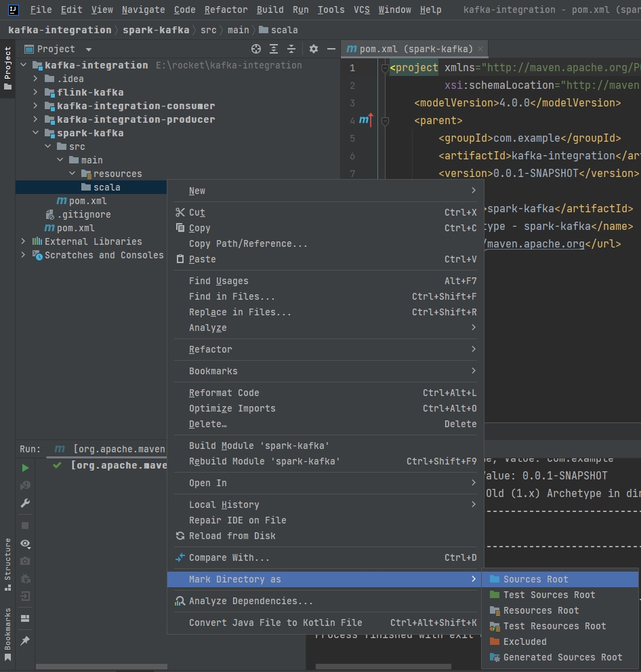Expand the .idea folder

pos(35,79)
